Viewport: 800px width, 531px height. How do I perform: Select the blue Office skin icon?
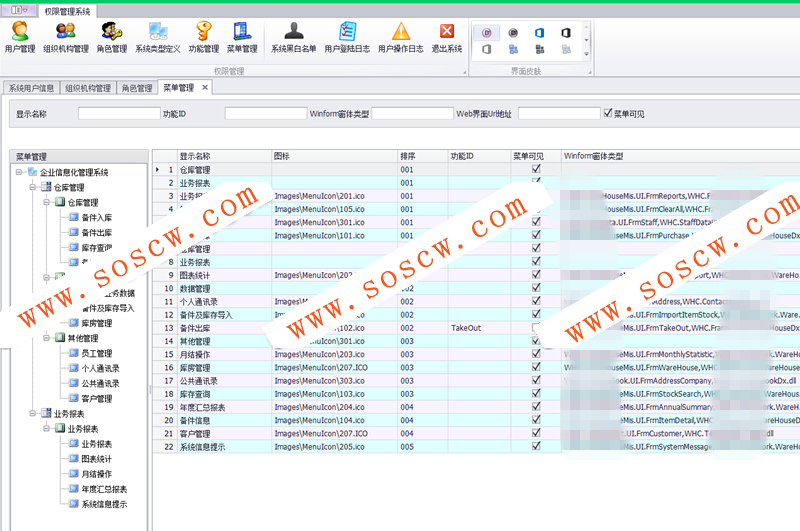(540, 33)
